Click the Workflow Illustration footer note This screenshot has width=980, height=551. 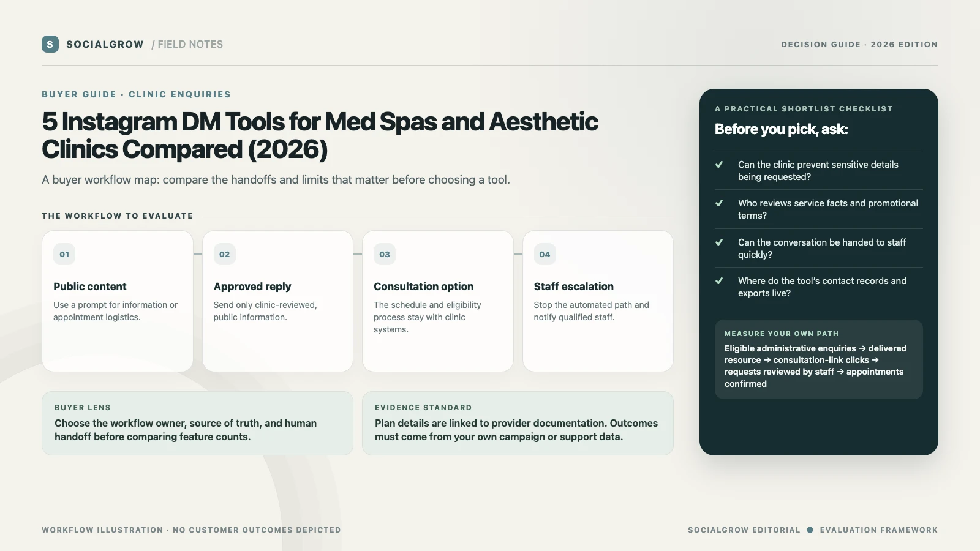191,530
